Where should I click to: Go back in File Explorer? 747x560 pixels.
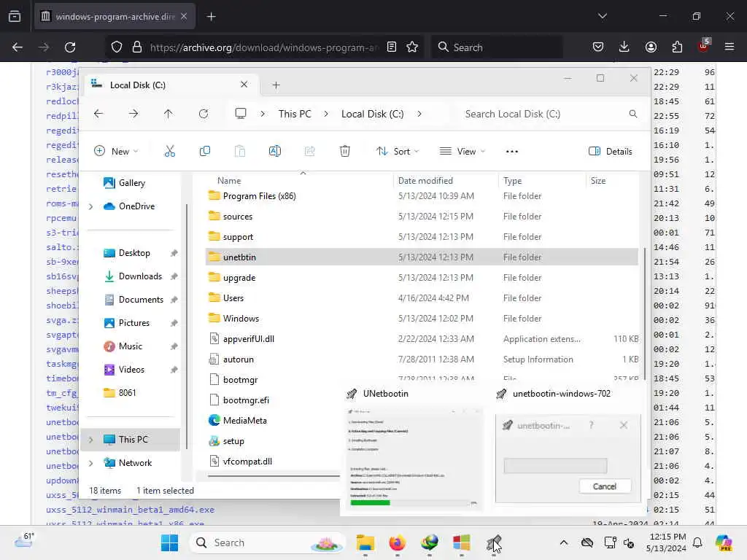coord(98,114)
